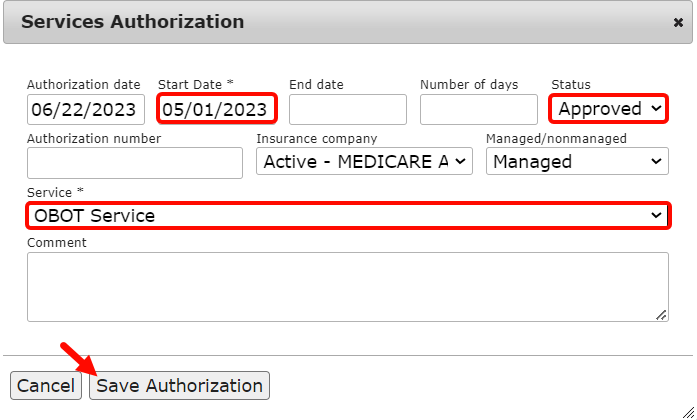This screenshot has width=697, height=420.
Task: Click the Save Authorization button
Action: tap(179, 385)
